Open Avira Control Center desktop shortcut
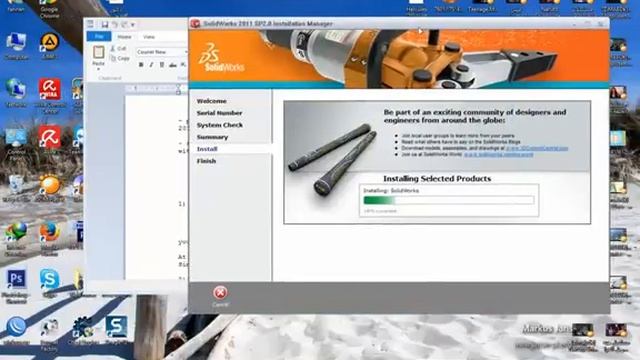This screenshot has height=360, width=640. pyautogui.click(x=50, y=96)
